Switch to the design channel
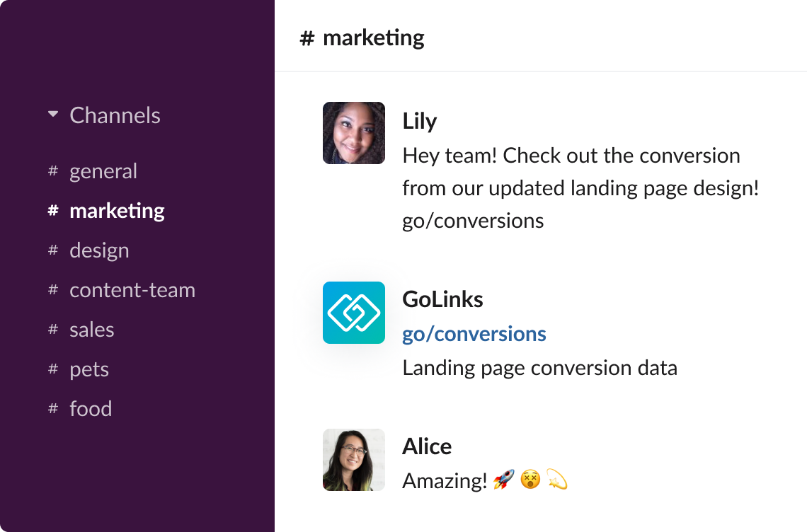The height and width of the screenshot is (532, 807). (99, 250)
